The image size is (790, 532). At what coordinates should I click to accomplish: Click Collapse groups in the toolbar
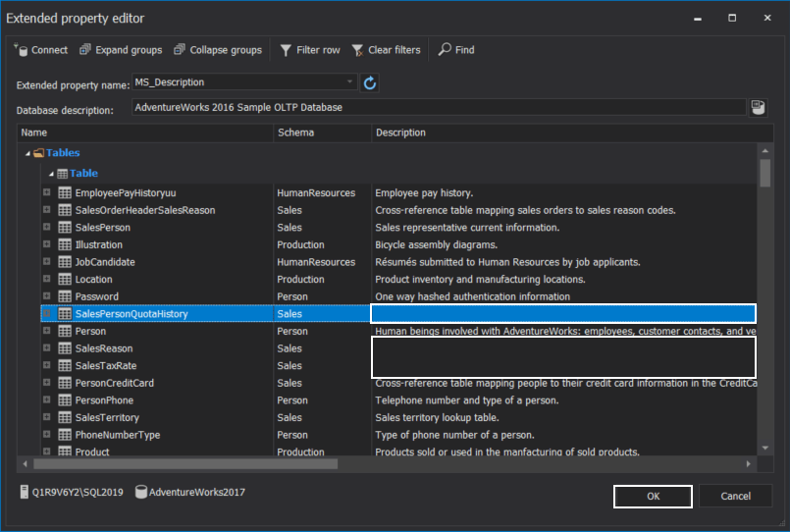pos(218,50)
